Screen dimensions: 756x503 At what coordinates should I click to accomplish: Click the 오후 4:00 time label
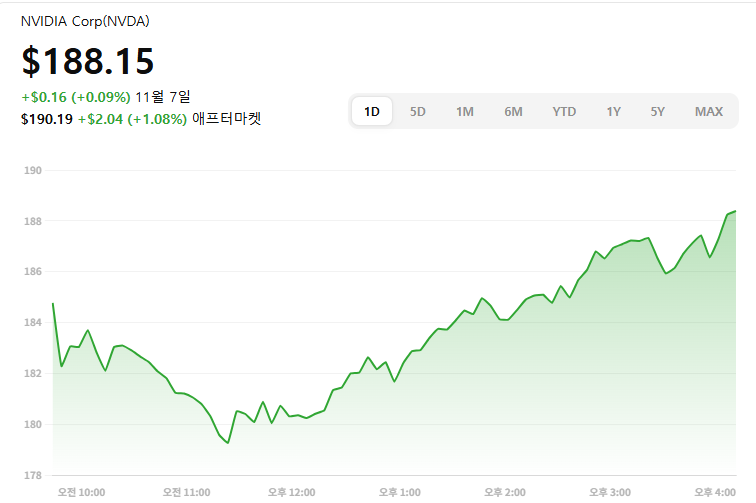tap(715, 492)
